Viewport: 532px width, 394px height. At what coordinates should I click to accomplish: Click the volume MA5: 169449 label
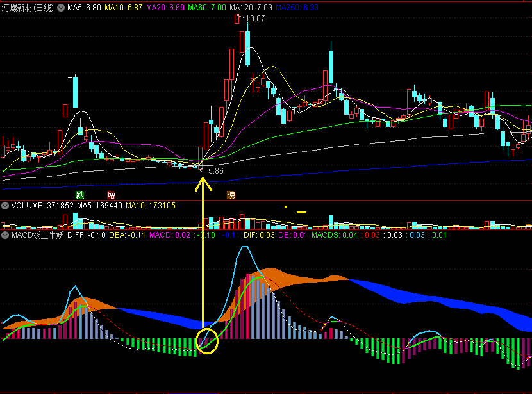pyautogui.click(x=99, y=206)
